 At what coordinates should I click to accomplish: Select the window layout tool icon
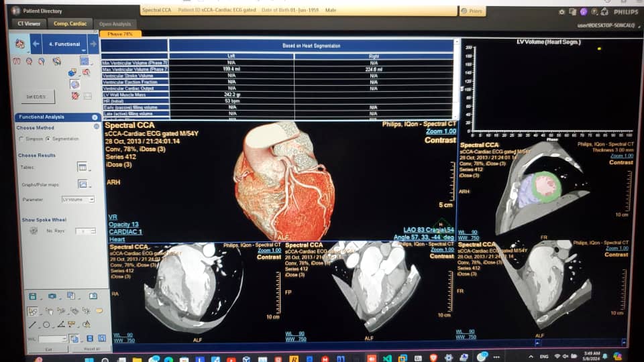click(32, 312)
